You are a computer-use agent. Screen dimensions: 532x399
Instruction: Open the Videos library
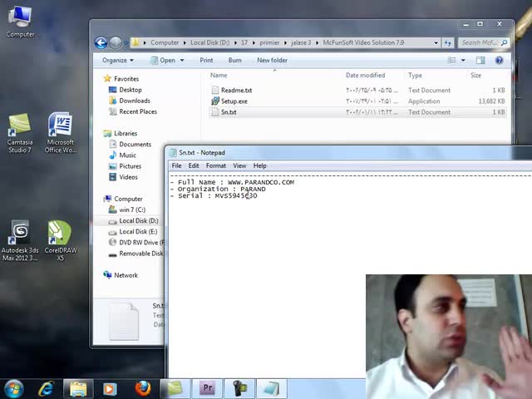(128, 177)
